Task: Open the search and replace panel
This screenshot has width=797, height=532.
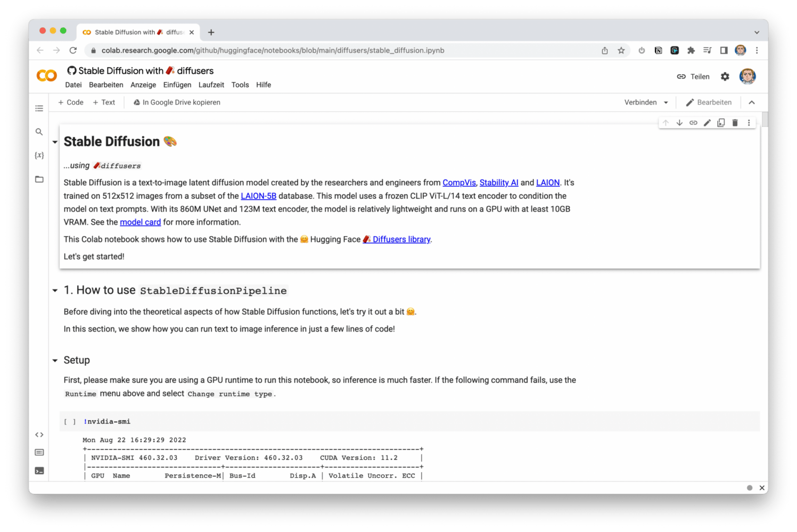Action: pyautogui.click(x=39, y=132)
